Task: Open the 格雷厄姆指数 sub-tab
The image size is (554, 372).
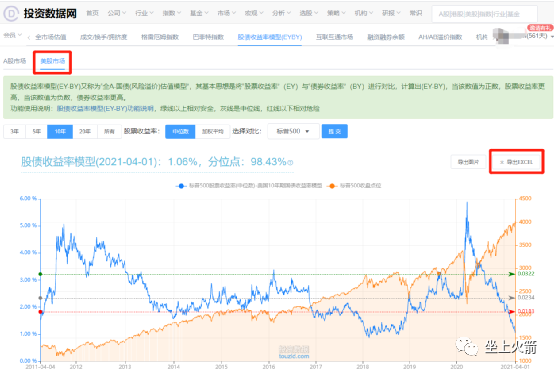Action: click(x=160, y=37)
